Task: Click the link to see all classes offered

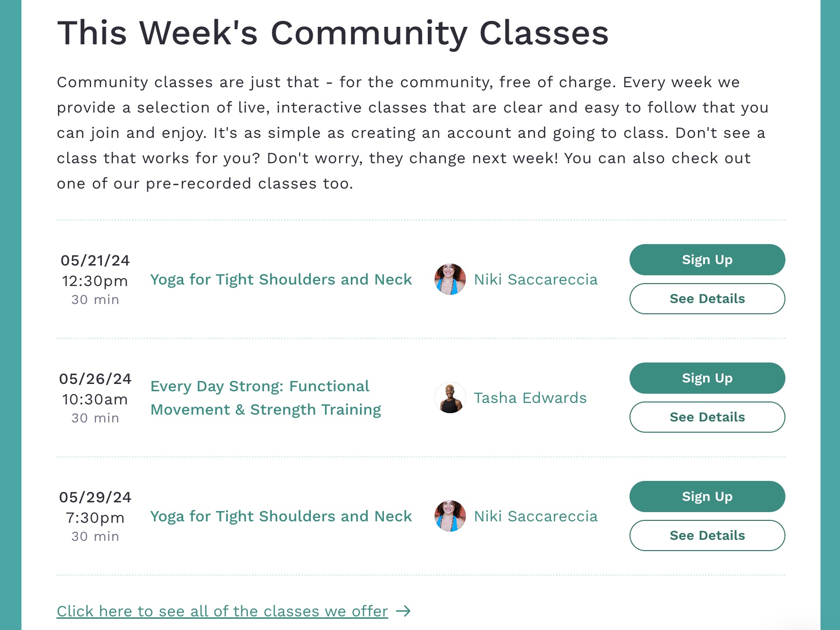Action: [222, 611]
